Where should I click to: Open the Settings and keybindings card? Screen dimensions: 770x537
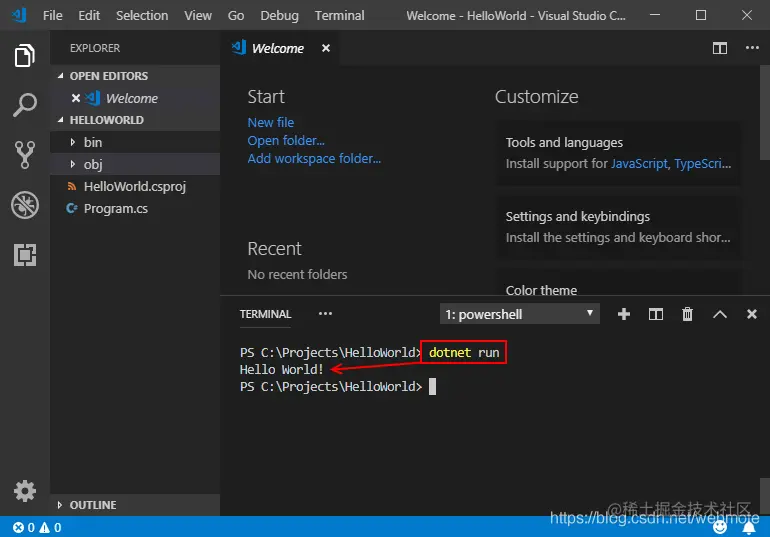618,227
